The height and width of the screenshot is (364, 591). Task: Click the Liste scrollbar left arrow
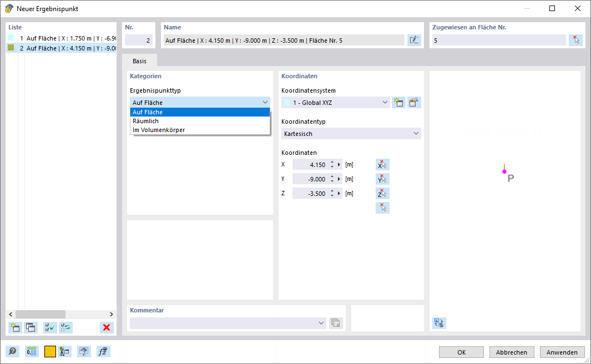(x=11, y=314)
